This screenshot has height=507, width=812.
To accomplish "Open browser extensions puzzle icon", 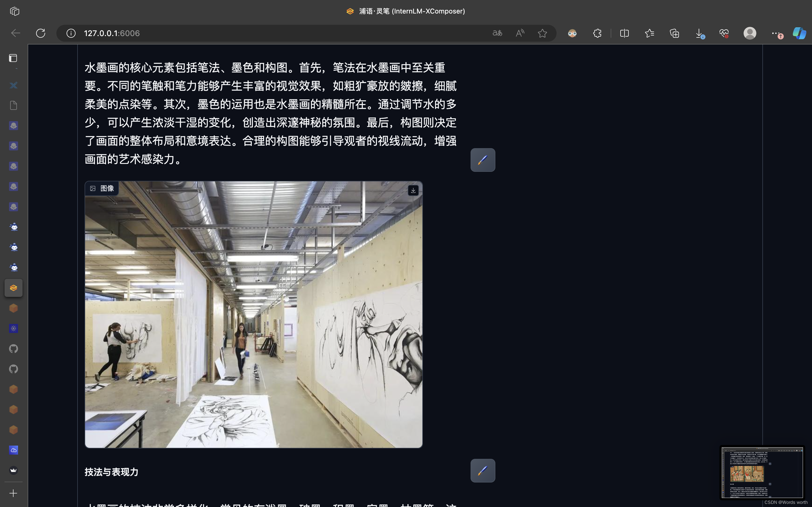I will [597, 33].
